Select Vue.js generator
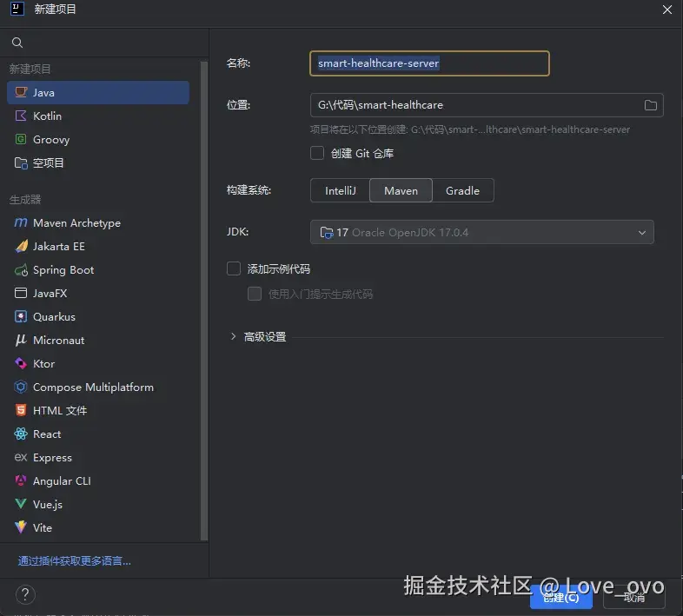 click(x=98, y=505)
